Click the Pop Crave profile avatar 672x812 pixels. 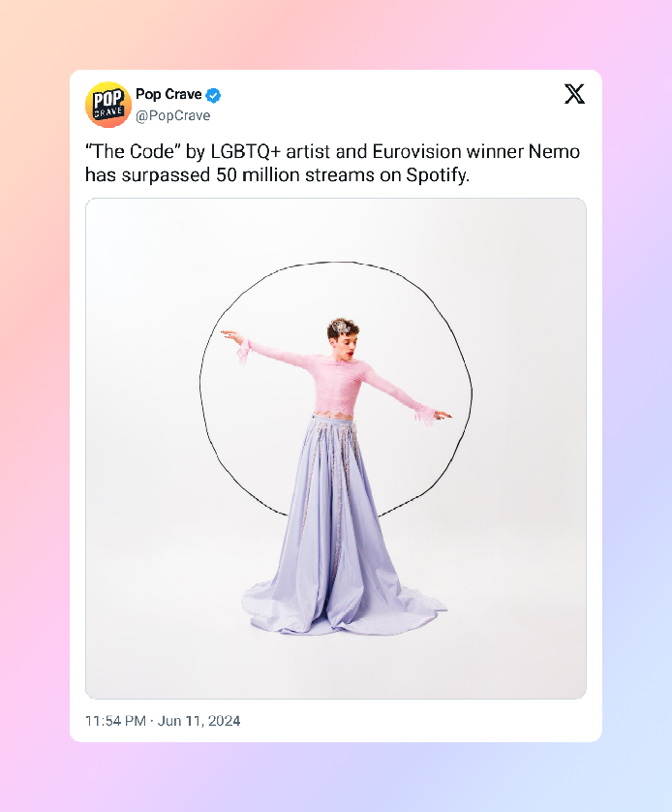108,105
